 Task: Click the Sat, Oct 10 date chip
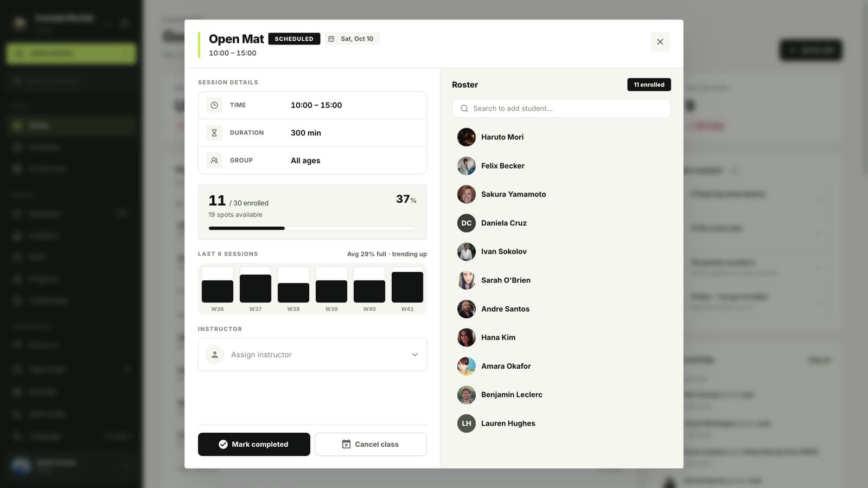352,39
